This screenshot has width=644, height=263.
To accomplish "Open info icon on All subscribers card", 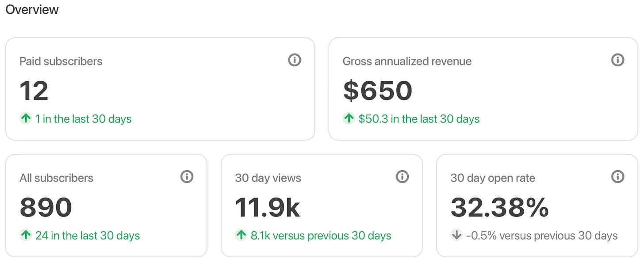I will (187, 177).
